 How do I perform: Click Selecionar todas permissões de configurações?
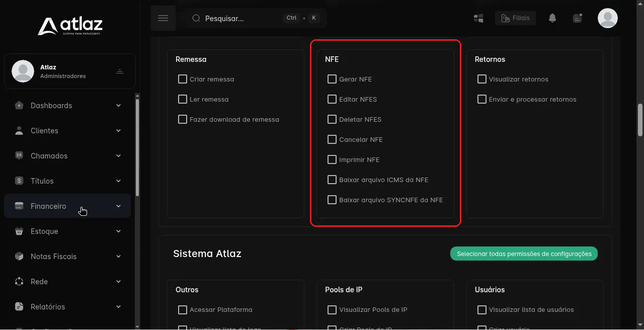point(524,254)
